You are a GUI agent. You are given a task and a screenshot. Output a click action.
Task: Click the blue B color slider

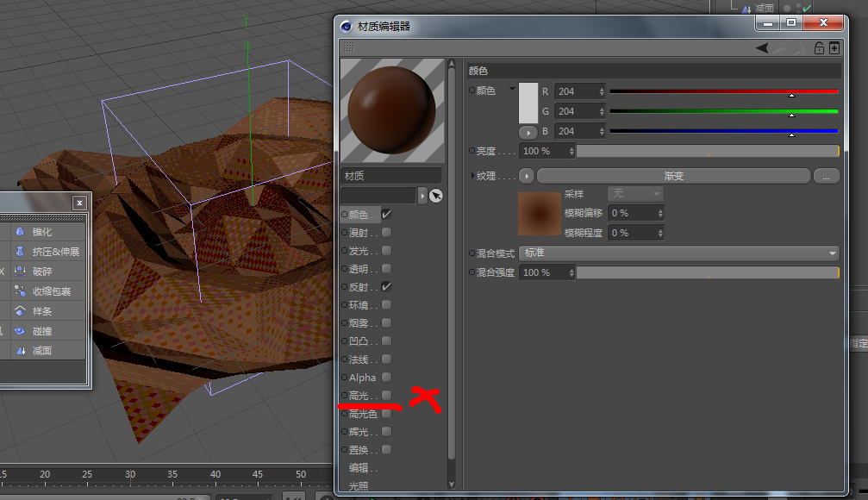pyautogui.click(x=724, y=131)
